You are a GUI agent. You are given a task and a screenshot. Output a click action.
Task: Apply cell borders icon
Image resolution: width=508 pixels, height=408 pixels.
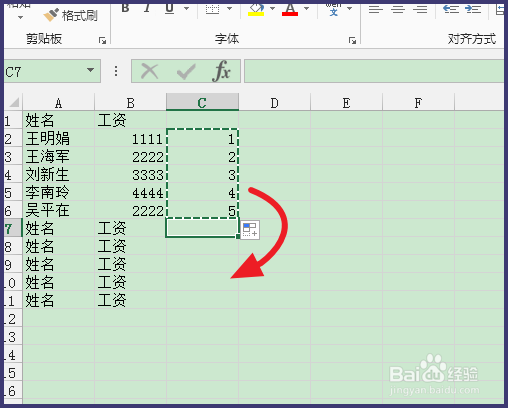coord(212,9)
